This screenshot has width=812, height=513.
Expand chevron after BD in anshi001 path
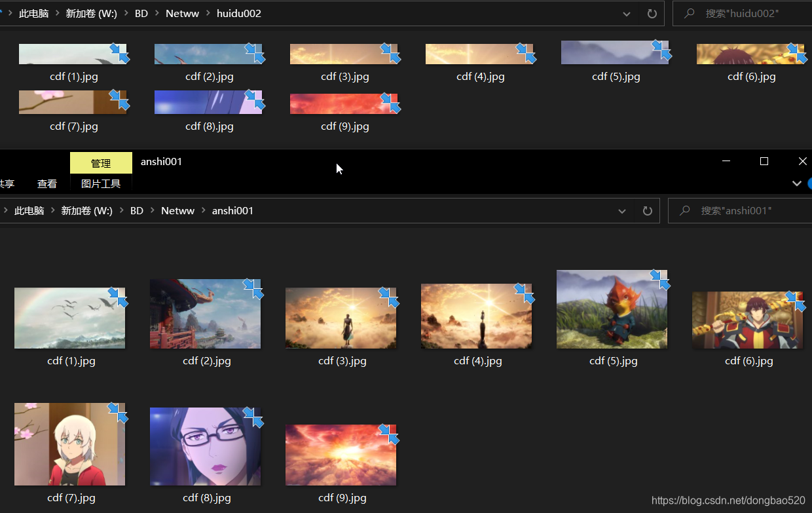153,210
